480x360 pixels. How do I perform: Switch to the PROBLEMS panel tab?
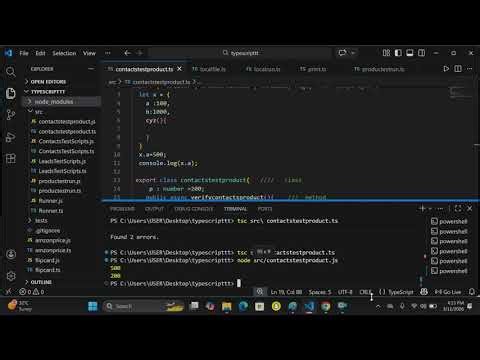(x=122, y=209)
